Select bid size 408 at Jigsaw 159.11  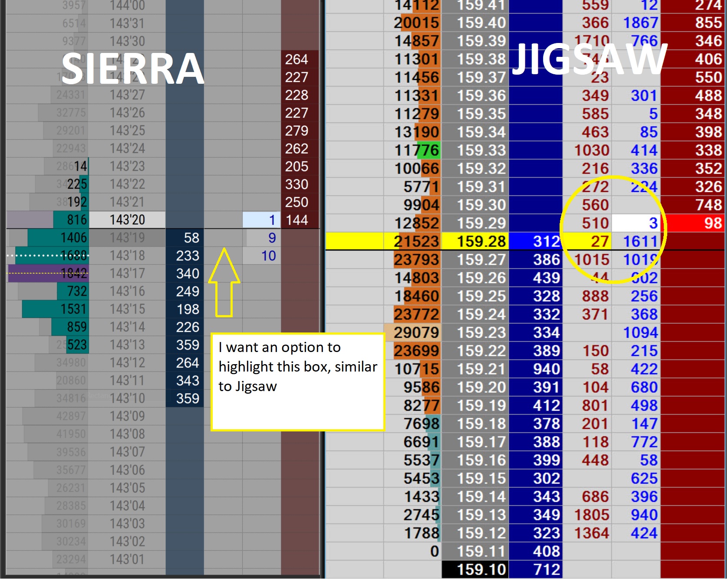pyautogui.click(x=536, y=551)
